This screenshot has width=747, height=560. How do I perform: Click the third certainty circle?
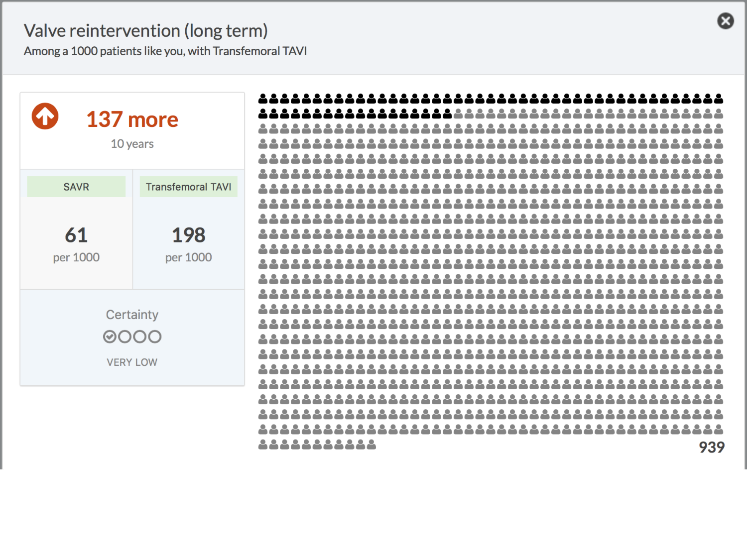[140, 337]
